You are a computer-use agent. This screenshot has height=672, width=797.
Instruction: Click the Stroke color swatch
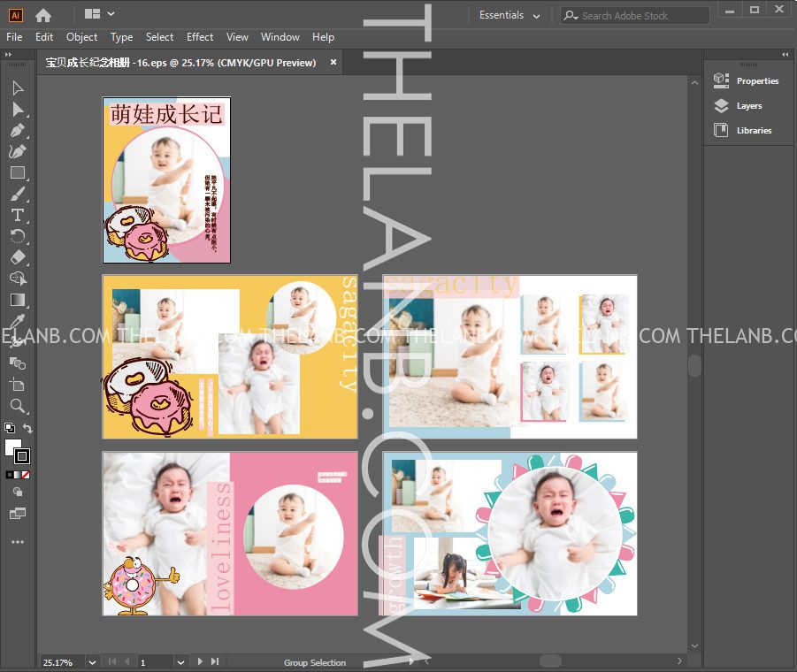22,456
